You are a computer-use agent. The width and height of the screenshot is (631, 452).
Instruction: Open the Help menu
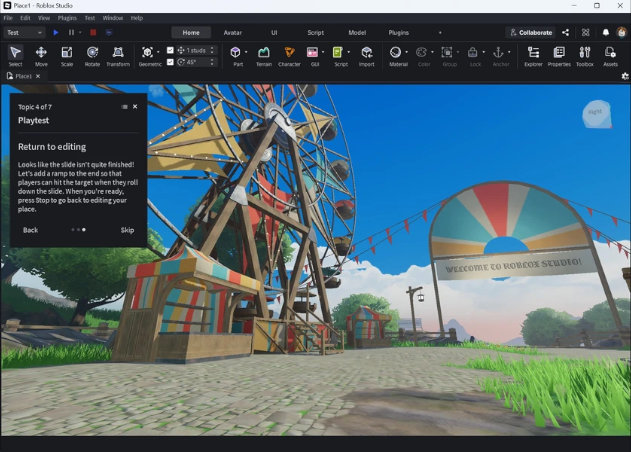[137, 18]
